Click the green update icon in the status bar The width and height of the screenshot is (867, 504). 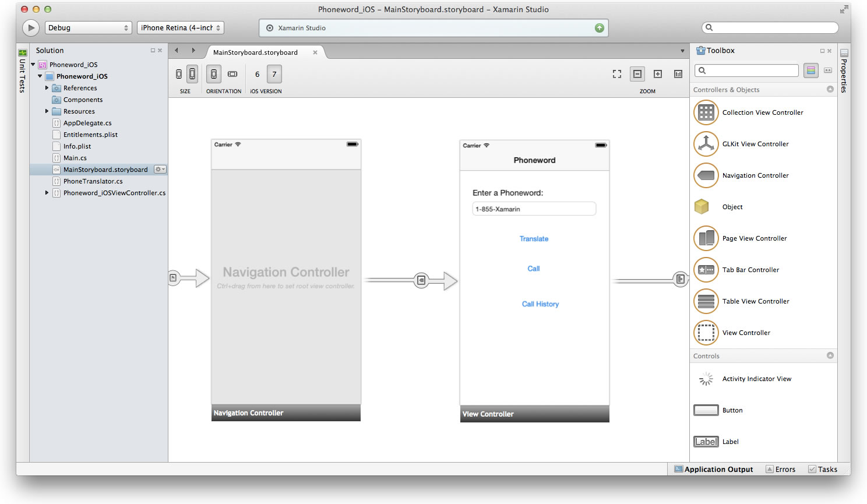pos(599,28)
